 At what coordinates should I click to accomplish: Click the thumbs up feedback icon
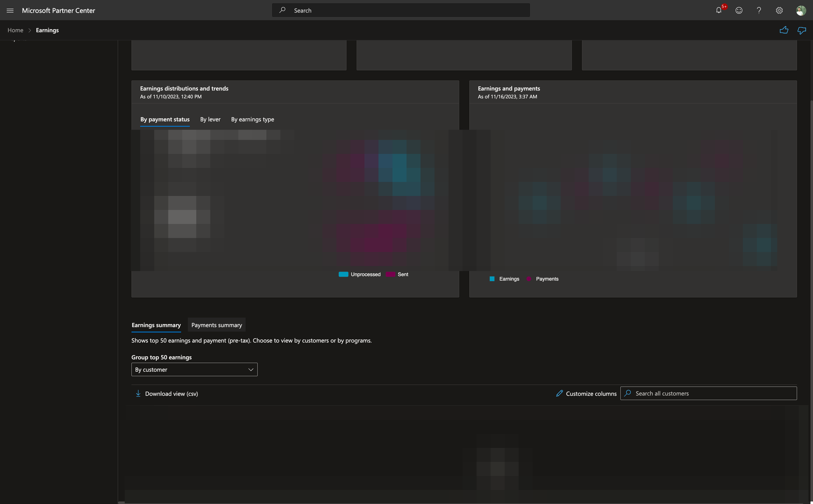[x=784, y=30]
